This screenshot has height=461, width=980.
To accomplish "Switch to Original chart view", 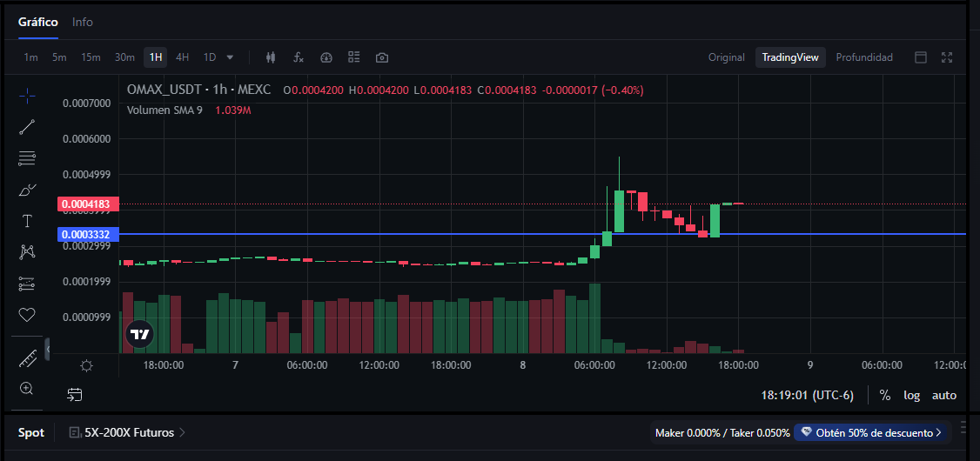I will [x=726, y=57].
